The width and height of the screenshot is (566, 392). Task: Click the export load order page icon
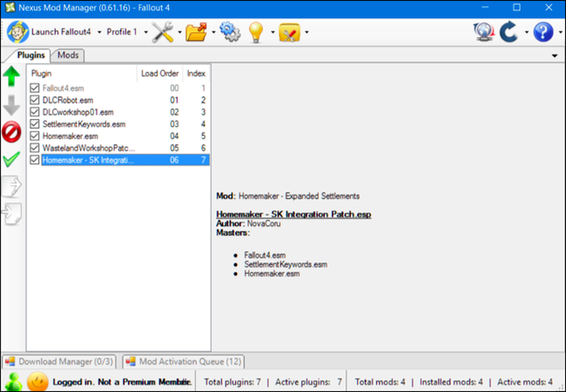(12, 186)
